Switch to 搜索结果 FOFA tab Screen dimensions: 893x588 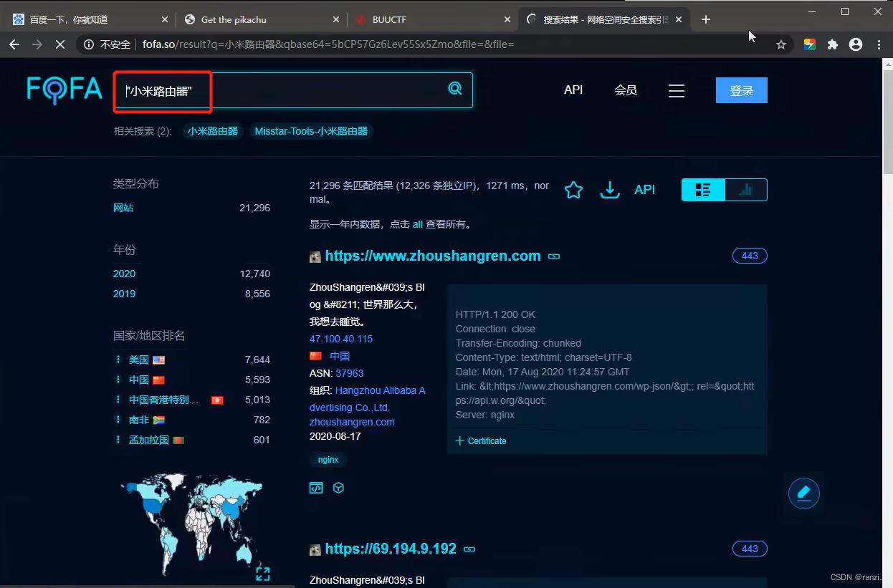pyautogui.click(x=604, y=19)
